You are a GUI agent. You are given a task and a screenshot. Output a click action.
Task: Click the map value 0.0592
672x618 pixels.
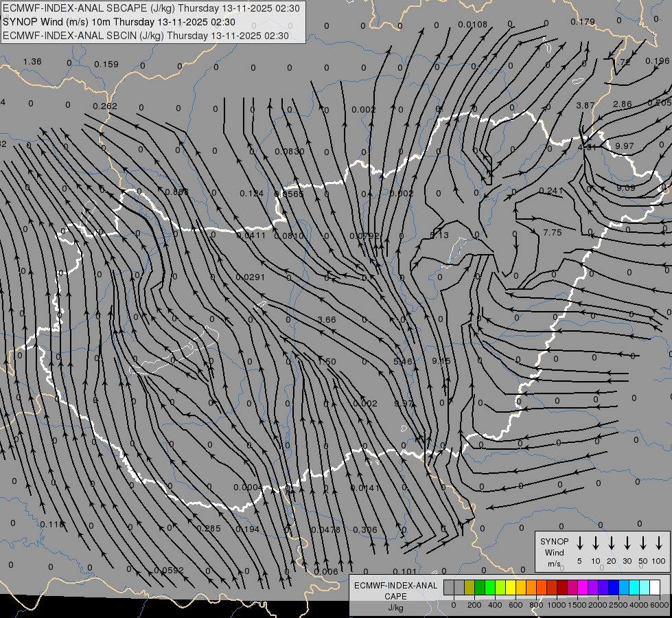click(169, 571)
